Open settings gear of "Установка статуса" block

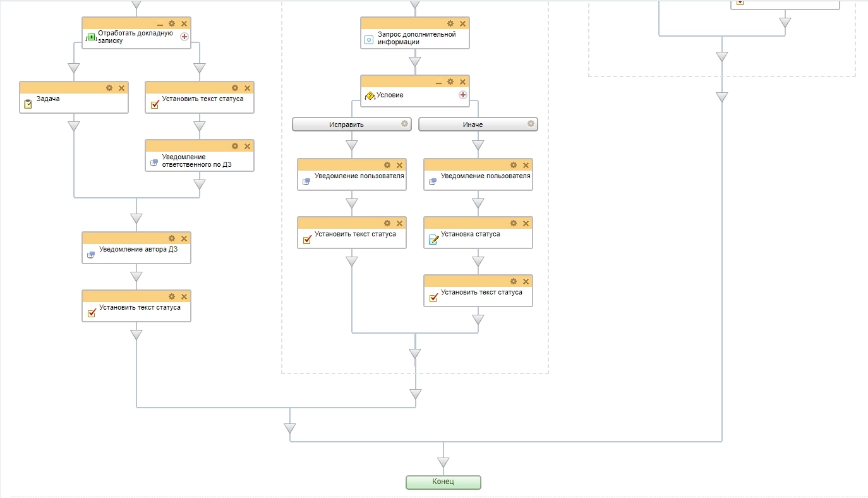point(514,224)
